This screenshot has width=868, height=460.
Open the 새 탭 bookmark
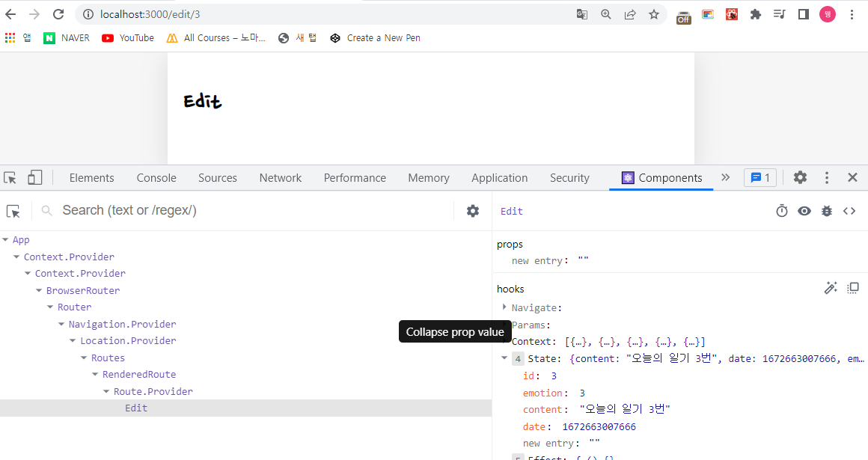(x=297, y=37)
